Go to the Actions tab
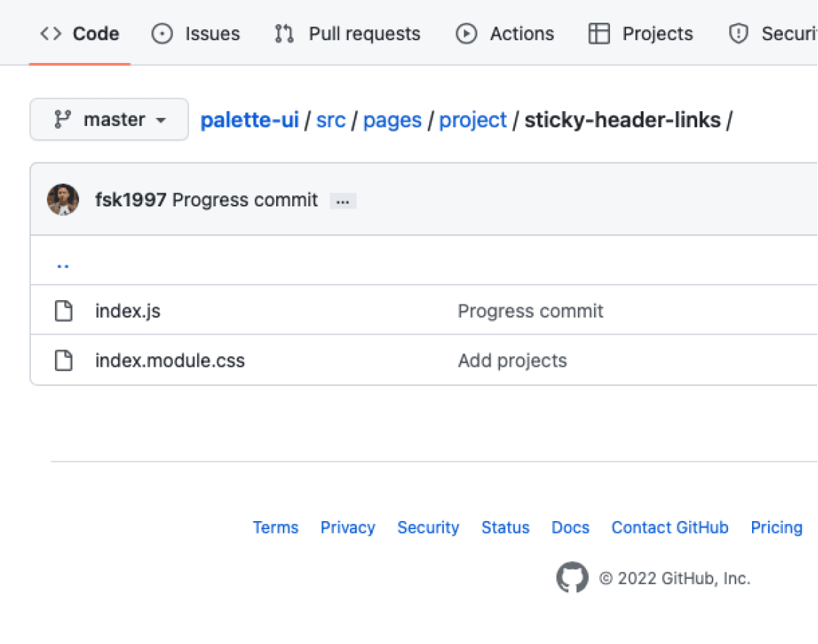818x644 pixels. tap(505, 34)
